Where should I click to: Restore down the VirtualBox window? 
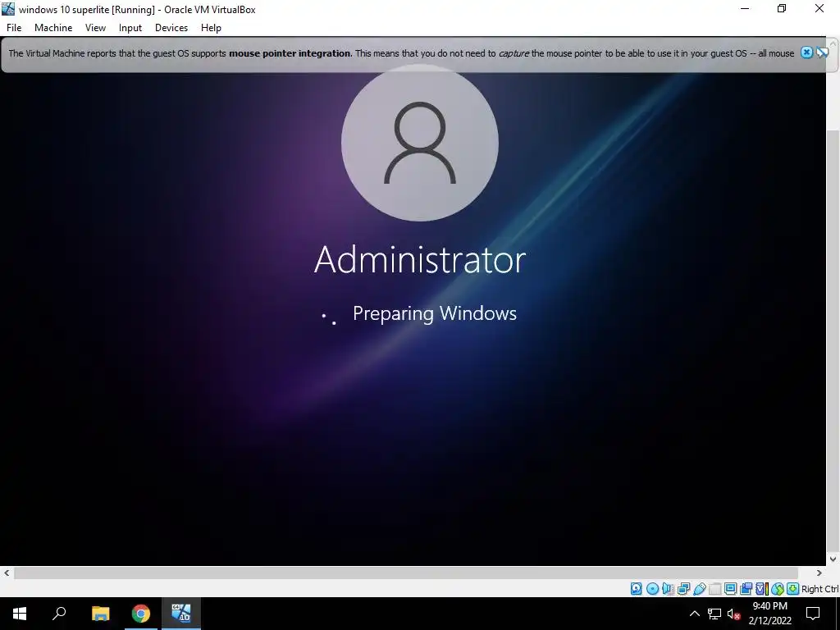pyautogui.click(x=782, y=8)
